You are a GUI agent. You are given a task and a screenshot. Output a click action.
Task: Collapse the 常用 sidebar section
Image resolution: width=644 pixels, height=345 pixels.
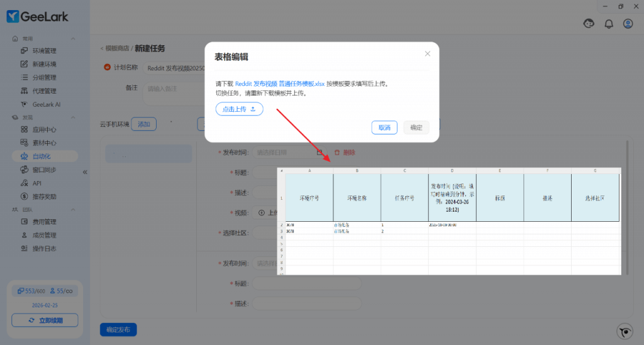pos(73,39)
